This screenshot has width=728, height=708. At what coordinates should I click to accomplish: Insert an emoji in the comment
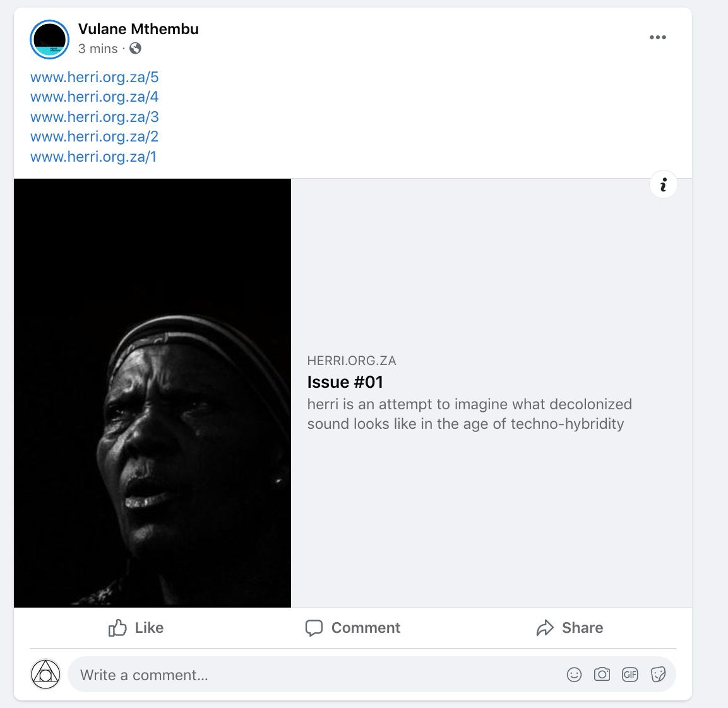tap(574, 674)
